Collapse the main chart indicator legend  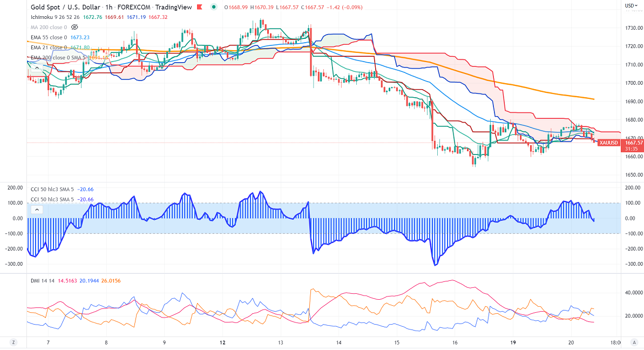pyautogui.click(x=37, y=68)
